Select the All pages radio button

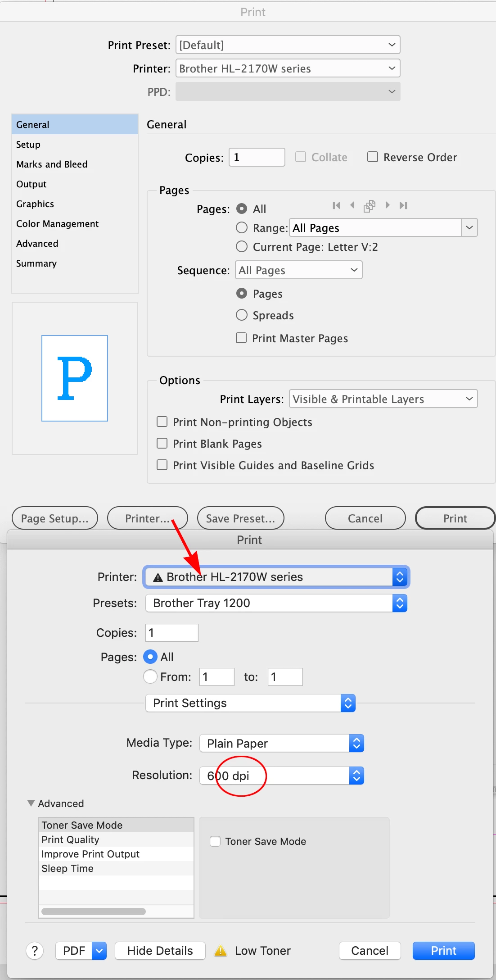(x=242, y=209)
